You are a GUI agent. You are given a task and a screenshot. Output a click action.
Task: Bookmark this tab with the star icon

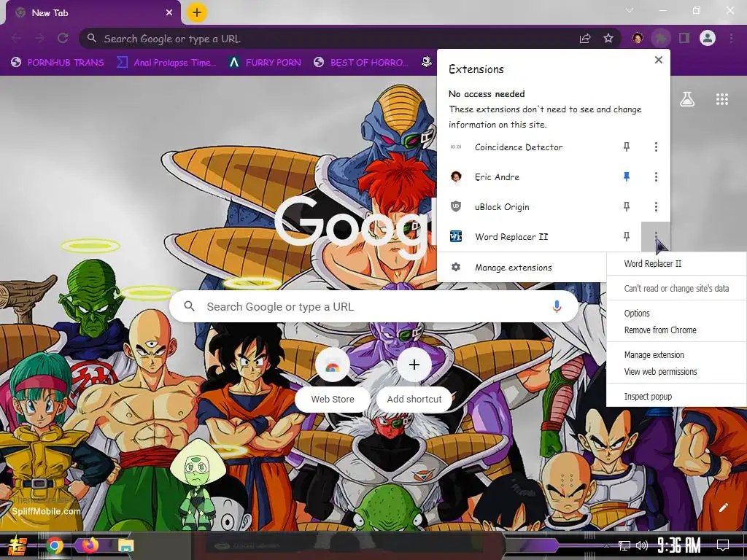(608, 39)
